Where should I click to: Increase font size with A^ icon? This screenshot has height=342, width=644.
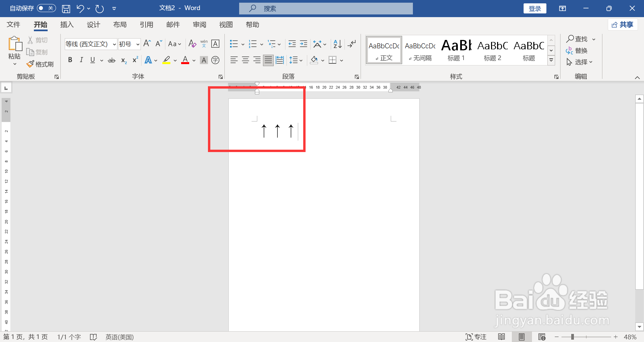tap(147, 44)
